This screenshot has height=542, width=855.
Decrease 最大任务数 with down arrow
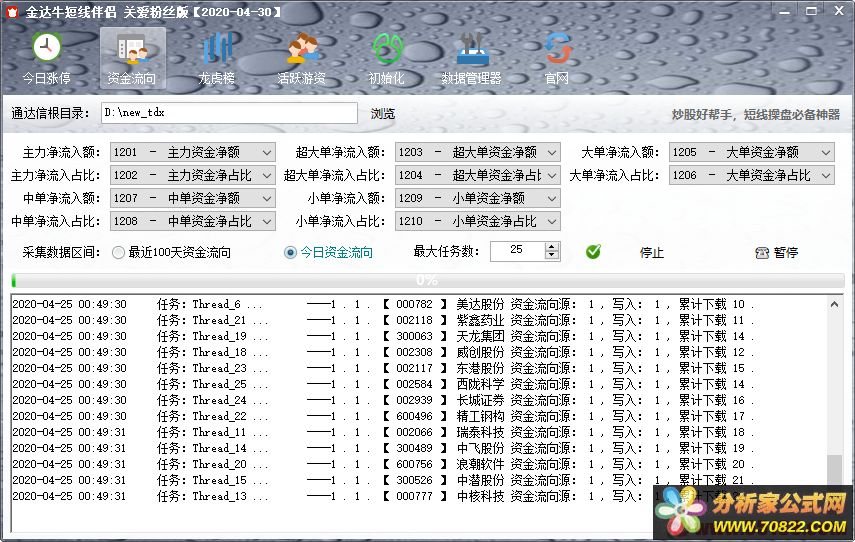point(552,256)
